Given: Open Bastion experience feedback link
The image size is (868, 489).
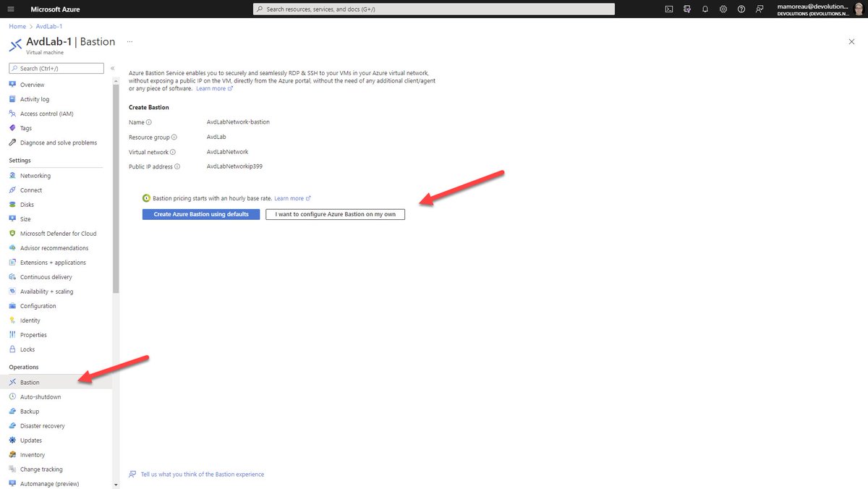Looking at the screenshot, I should [x=203, y=475].
